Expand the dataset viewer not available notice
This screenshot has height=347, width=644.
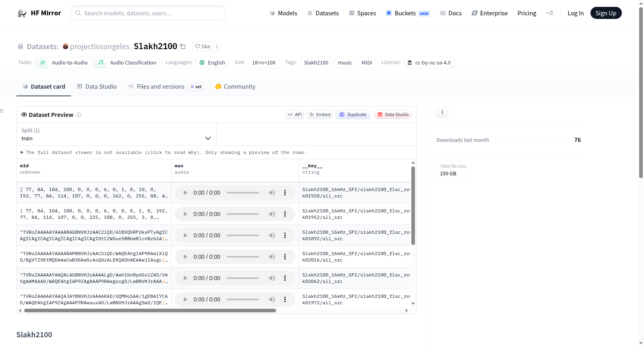tap(163, 152)
